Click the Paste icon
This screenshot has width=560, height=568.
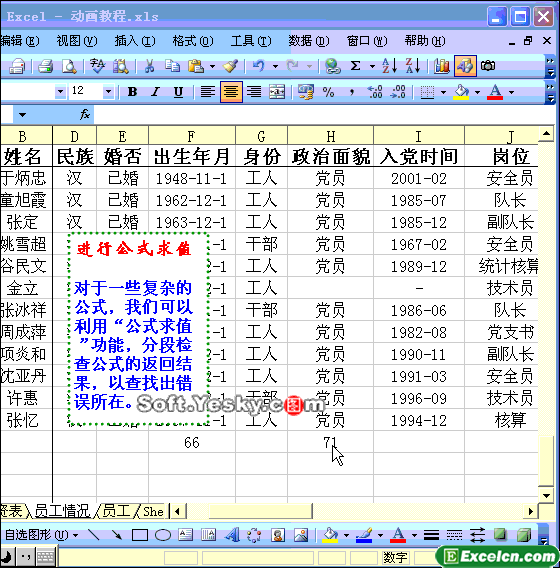click(196, 66)
